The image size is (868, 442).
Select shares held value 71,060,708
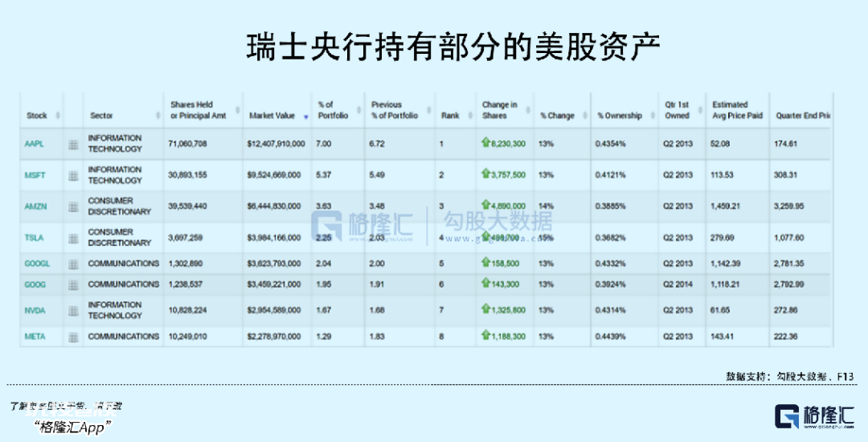coord(187,144)
